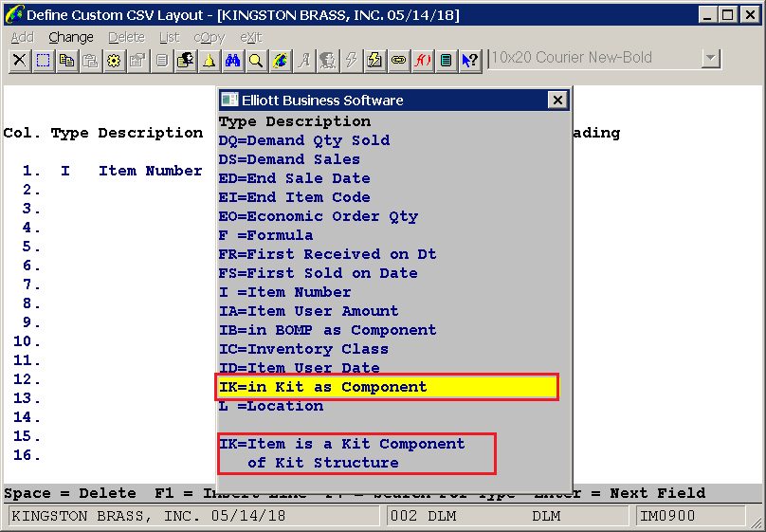Select I =Item Number in popup list

[x=284, y=293]
